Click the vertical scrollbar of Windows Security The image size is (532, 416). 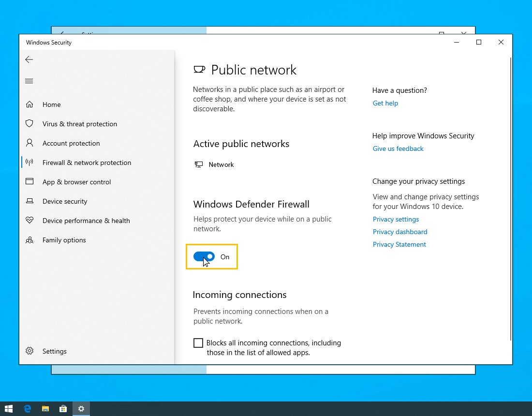510,199
